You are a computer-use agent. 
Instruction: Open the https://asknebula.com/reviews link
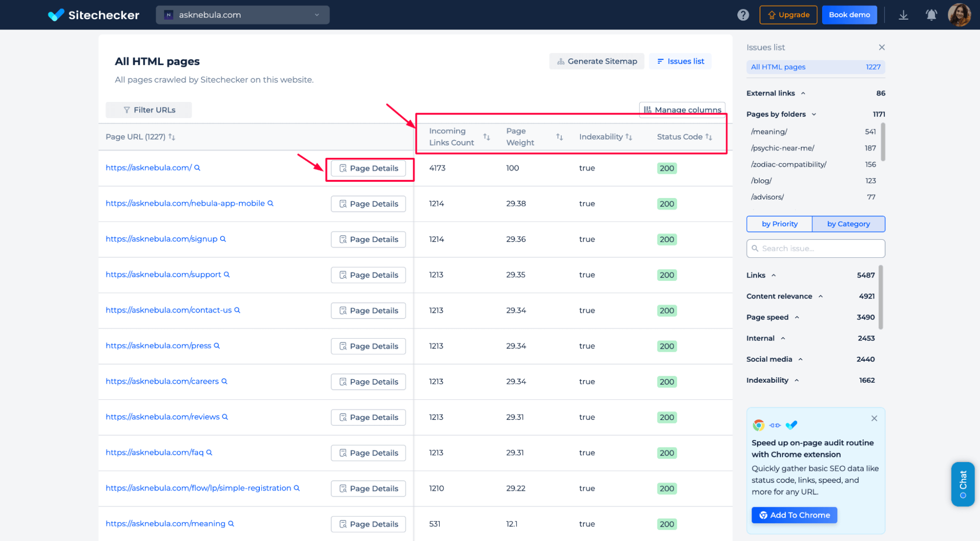pos(163,417)
